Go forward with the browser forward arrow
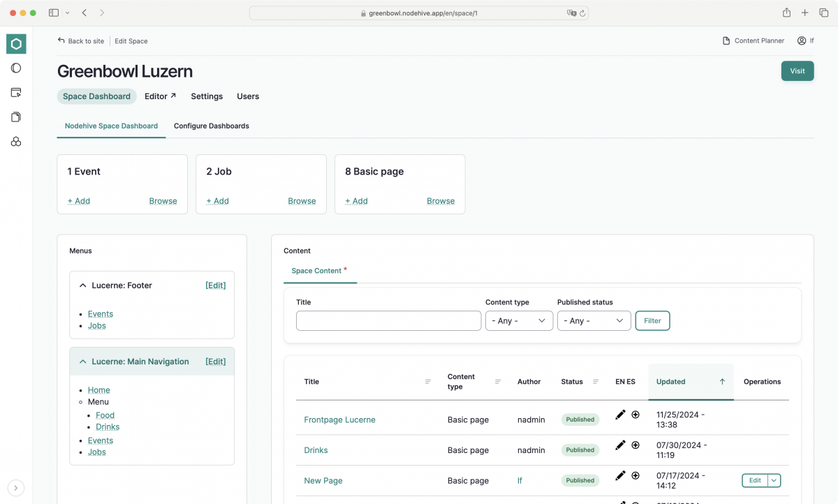The height and width of the screenshot is (504, 838). pyautogui.click(x=102, y=13)
